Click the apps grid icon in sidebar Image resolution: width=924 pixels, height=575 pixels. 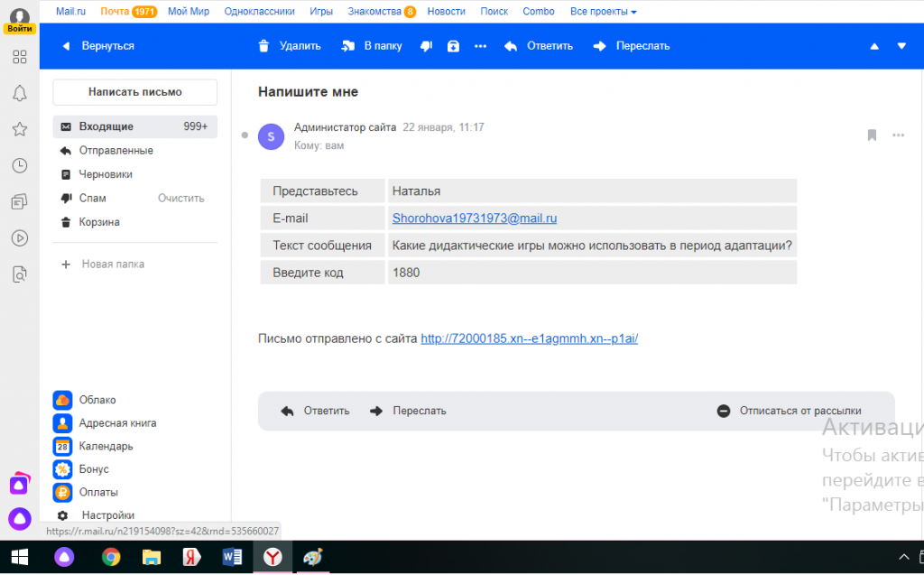pyautogui.click(x=19, y=57)
